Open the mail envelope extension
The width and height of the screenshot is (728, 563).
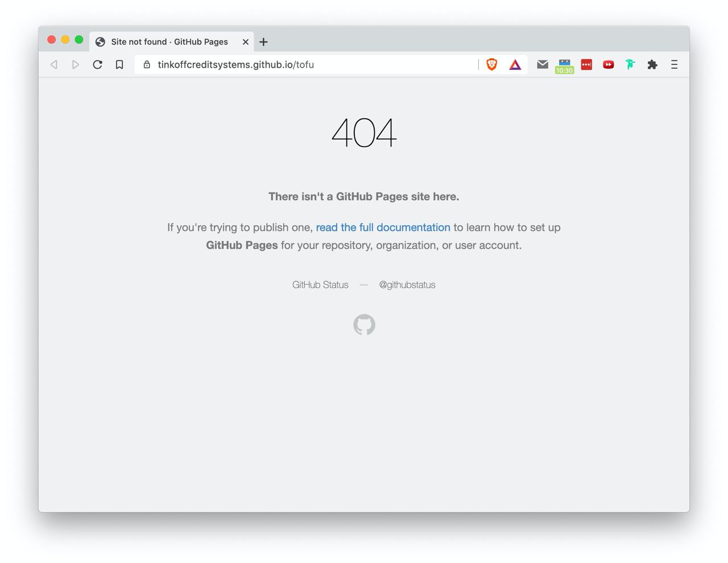pos(543,65)
